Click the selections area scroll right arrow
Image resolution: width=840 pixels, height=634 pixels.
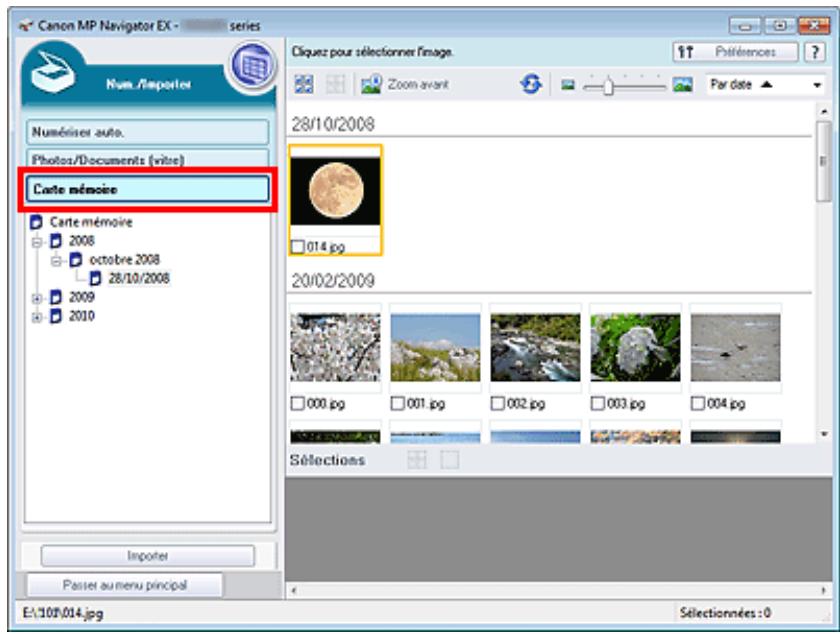point(823,591)
